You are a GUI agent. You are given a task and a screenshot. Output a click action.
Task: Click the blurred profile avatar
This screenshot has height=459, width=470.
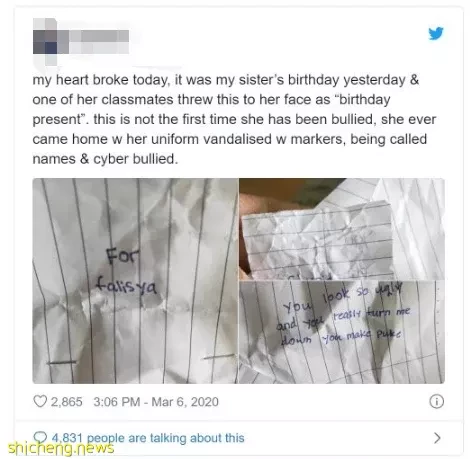pos(45,42)
